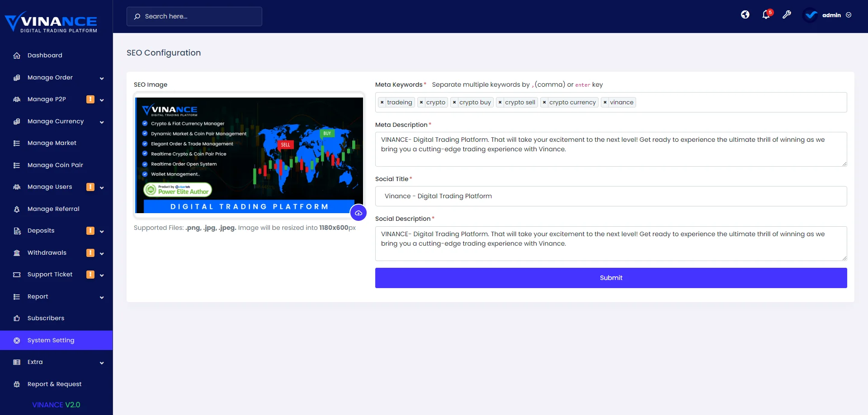Click the wrench settings icon in header
868x415 pixels.
point(787,15)
